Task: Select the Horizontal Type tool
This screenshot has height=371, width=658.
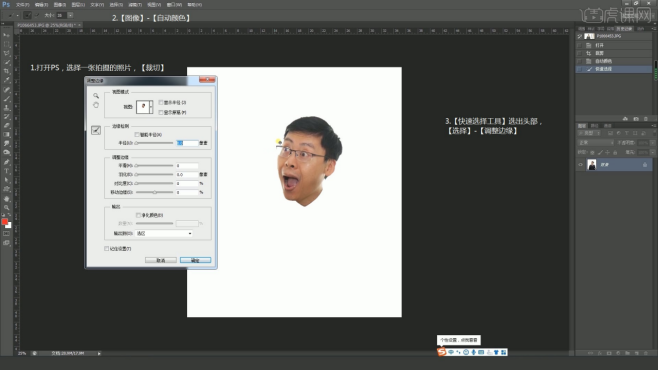Action: tap(6, 171)
